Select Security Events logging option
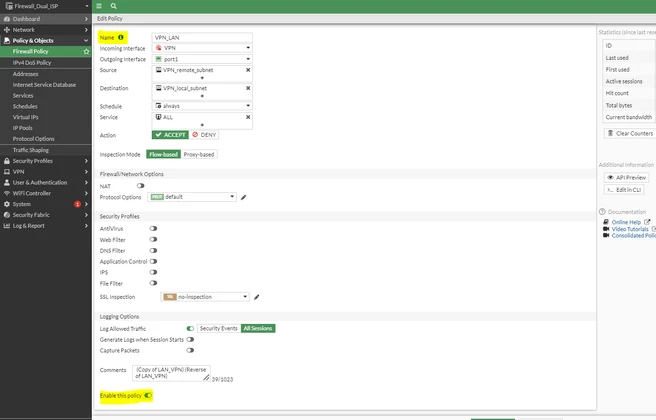656x420 pixels. pos(218,328)
